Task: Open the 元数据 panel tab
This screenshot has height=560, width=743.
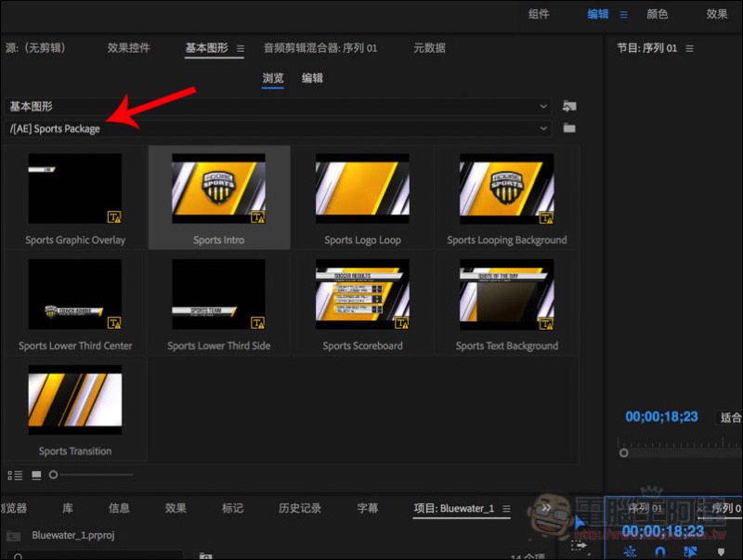Action: 429,48
